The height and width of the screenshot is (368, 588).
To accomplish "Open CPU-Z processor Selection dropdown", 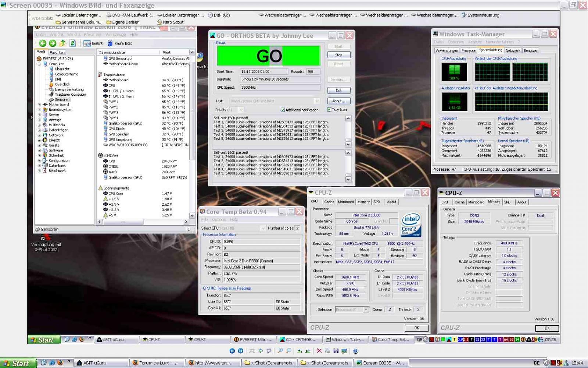I will [x=366, y=309].
